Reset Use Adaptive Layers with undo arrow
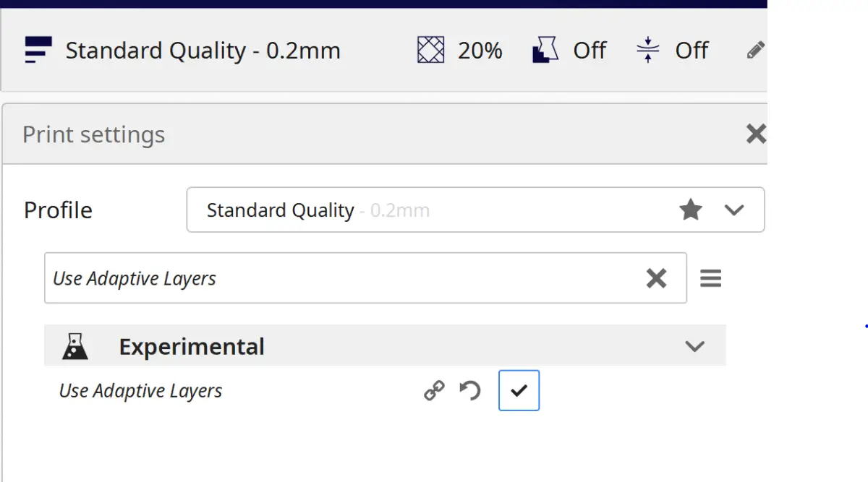The image size is (868, 482). [x=471, y=391]
